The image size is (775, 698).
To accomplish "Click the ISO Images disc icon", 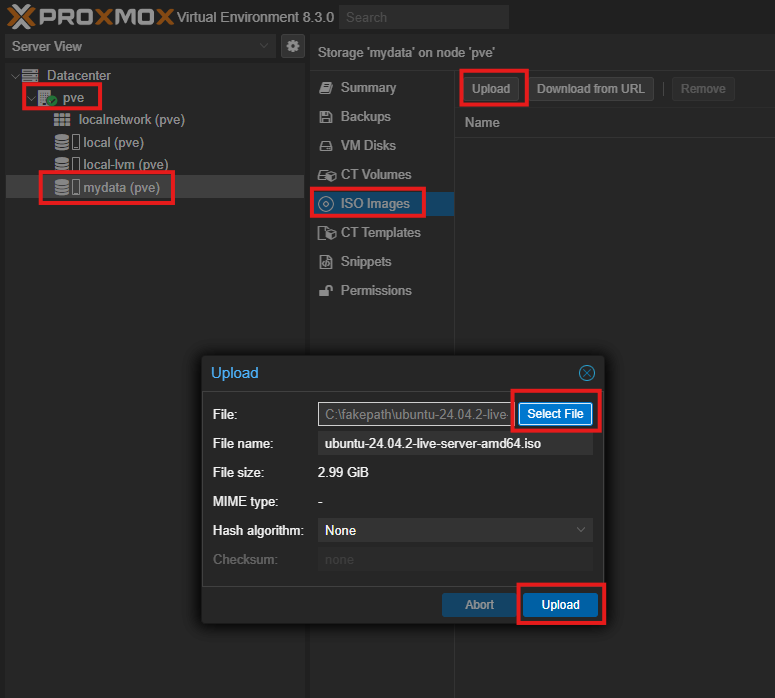I will tap(326, 204).
